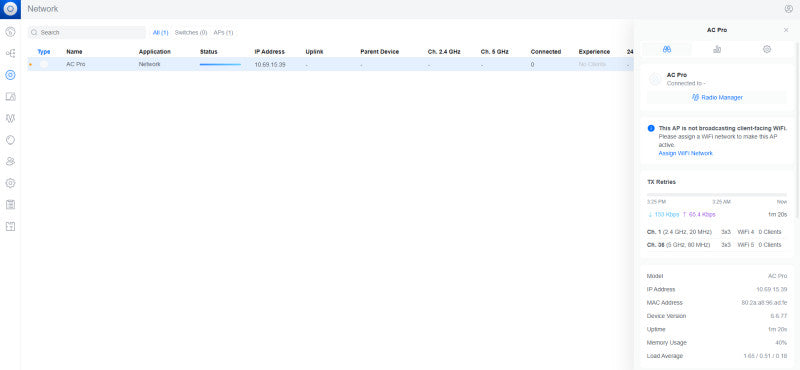The width and height of the screenshot is (800, 370).
Task: Click the Device Version 6.6.77 value
Action: pos(779,316)
